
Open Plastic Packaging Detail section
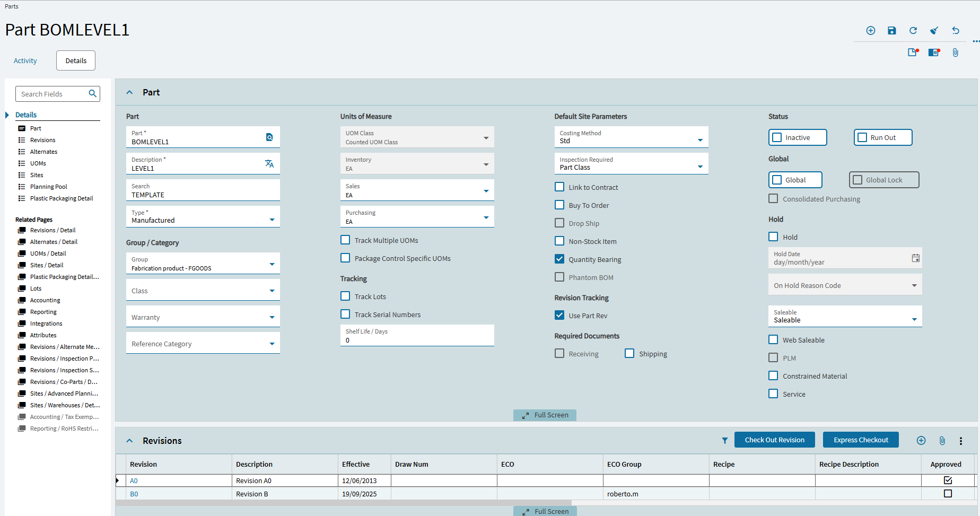coord(62,198)
